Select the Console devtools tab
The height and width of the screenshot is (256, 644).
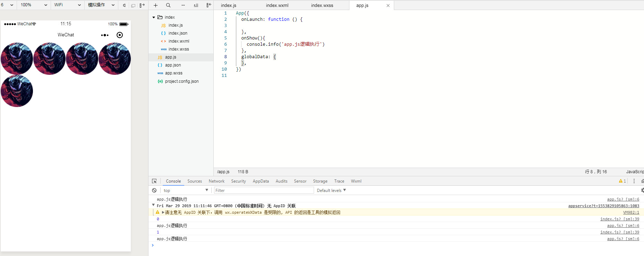[173, 181]
